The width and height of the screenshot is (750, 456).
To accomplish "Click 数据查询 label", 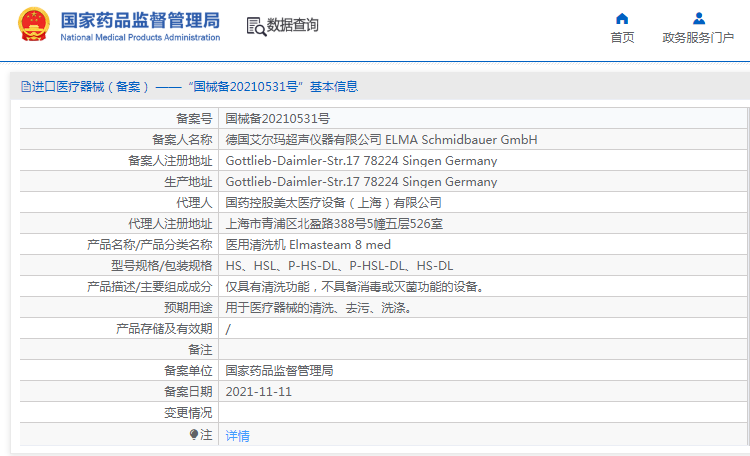I will [292, 25].
